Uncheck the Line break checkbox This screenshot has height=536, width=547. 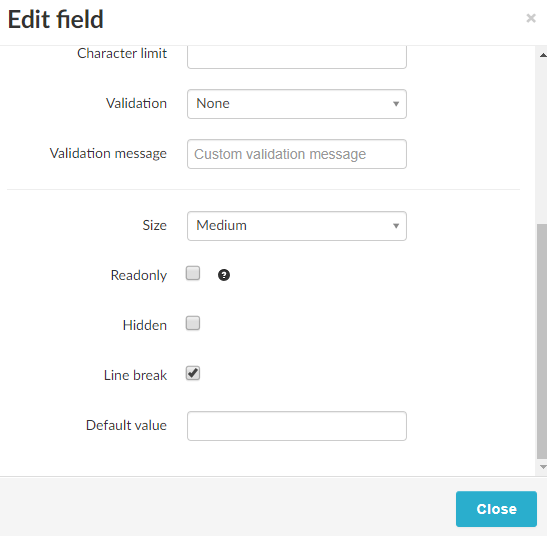click(193, 373)
